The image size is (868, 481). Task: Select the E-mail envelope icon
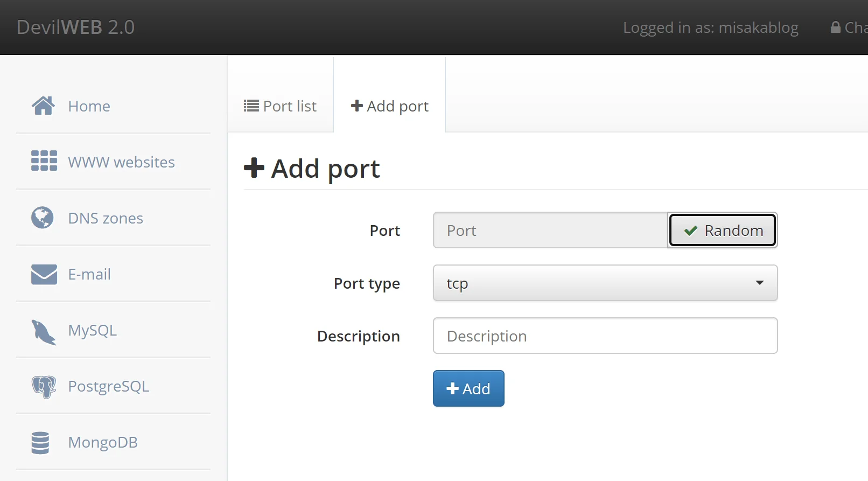pyautogui.click(x=44, y=274)
